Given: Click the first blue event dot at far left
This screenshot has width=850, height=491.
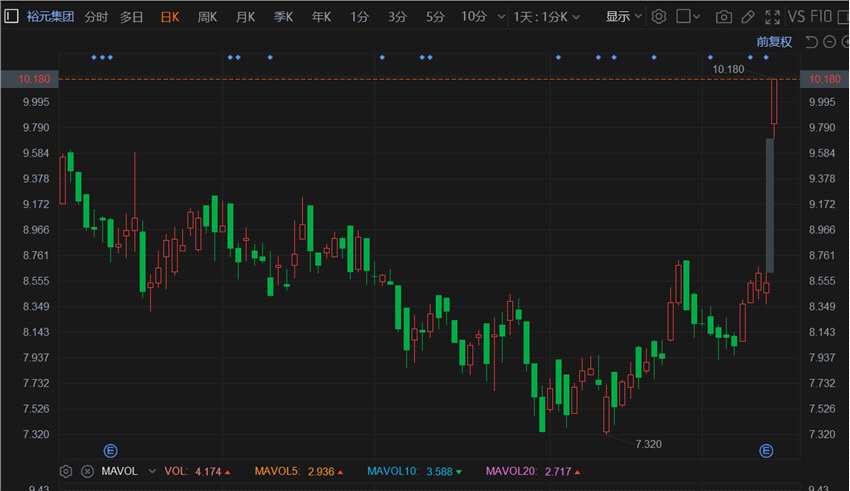Looking at the screenshot, I should tap(94, 57).
